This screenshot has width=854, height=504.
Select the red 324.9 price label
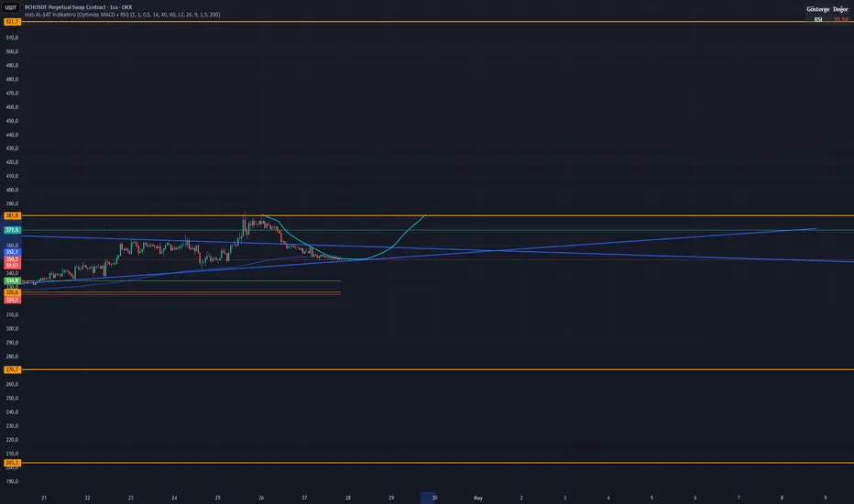pyautogui.click(x=12, y=300)
